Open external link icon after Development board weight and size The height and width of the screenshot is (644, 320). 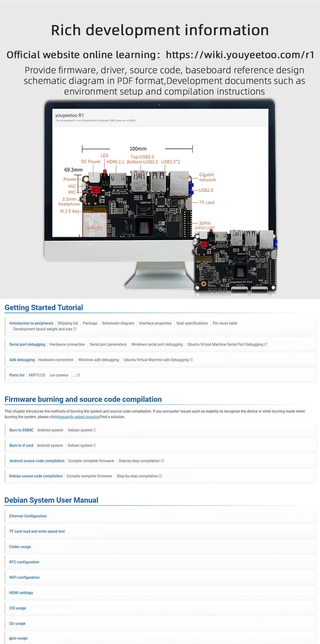pyautogui.click(x=75, y=329)
